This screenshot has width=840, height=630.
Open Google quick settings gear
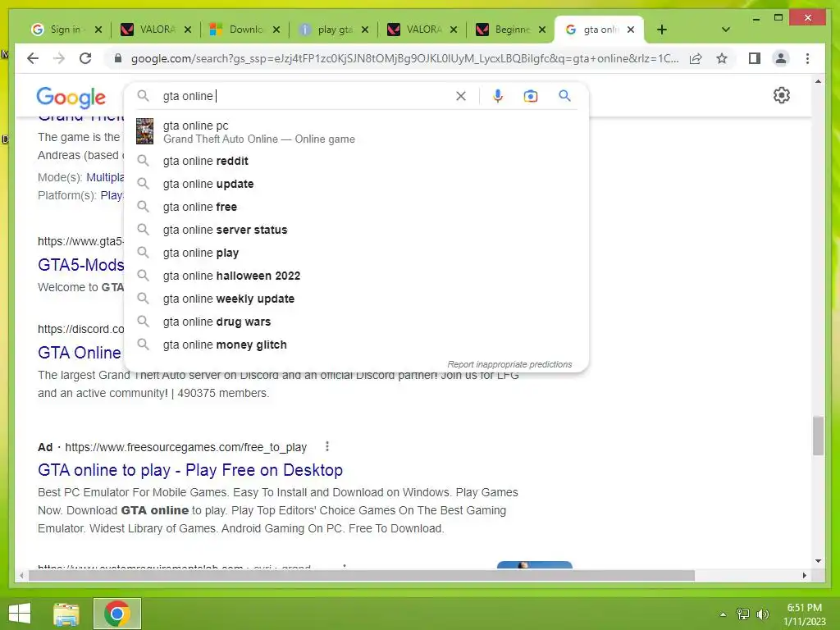tap(782, 95)
